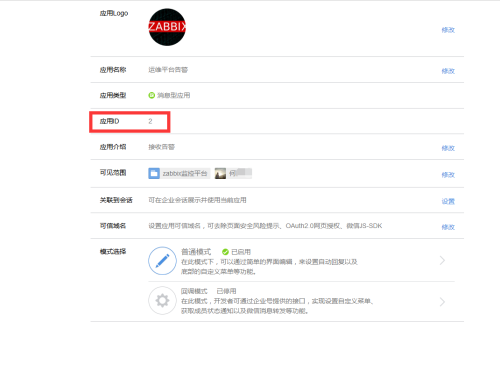Open 回调模式 using its right chevron
Image resolution: width=500 pixels, height=365 pixels.
tap(442, 302)
